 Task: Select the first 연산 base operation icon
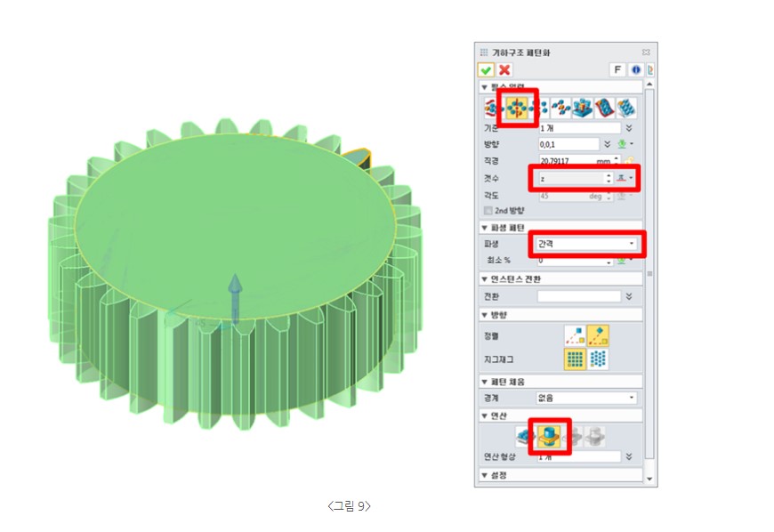tap(525, 437)
